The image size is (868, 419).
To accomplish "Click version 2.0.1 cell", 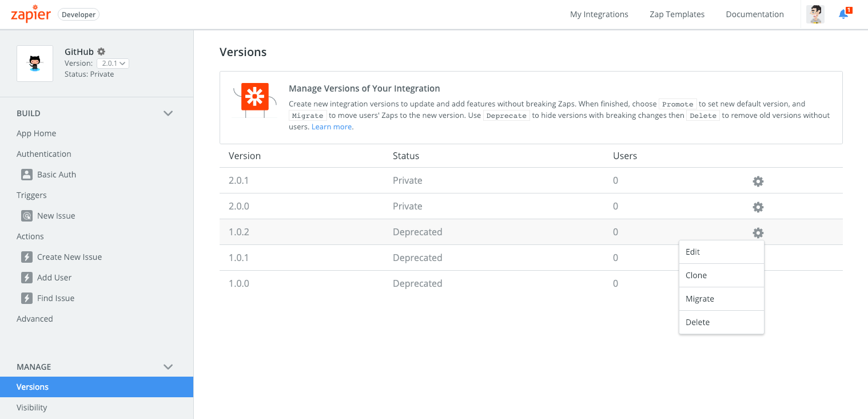I will (239, 180).
